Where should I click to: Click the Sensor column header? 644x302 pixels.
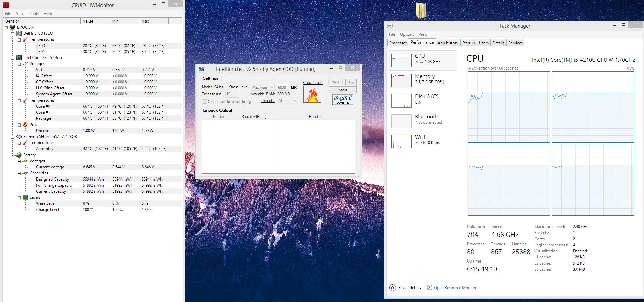click(42, 21)
